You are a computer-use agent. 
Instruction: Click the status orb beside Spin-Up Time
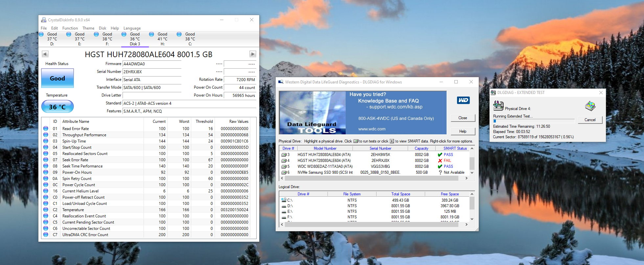(x=46, y=141)
